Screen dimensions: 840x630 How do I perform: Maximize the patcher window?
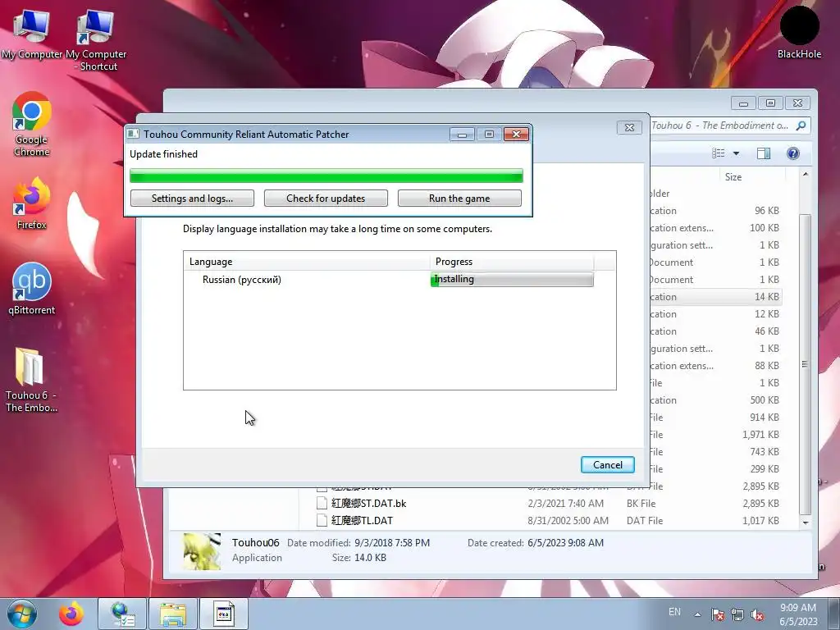coord(489,134)
